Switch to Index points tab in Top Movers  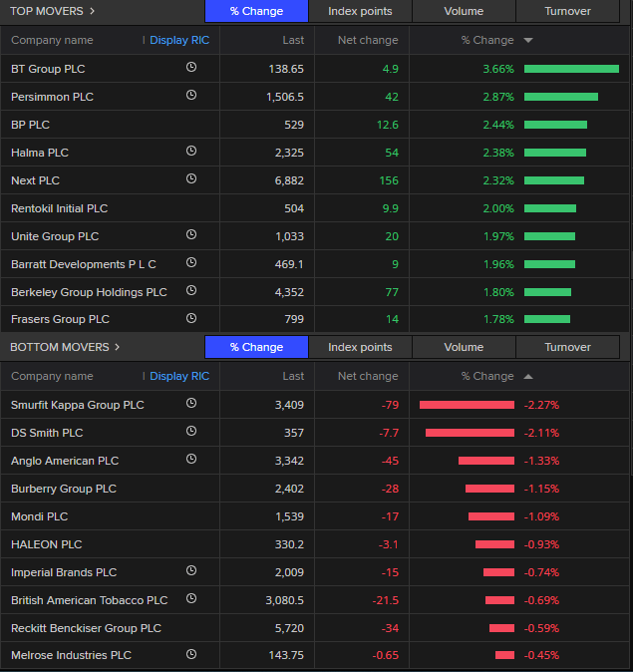(360, 11)
